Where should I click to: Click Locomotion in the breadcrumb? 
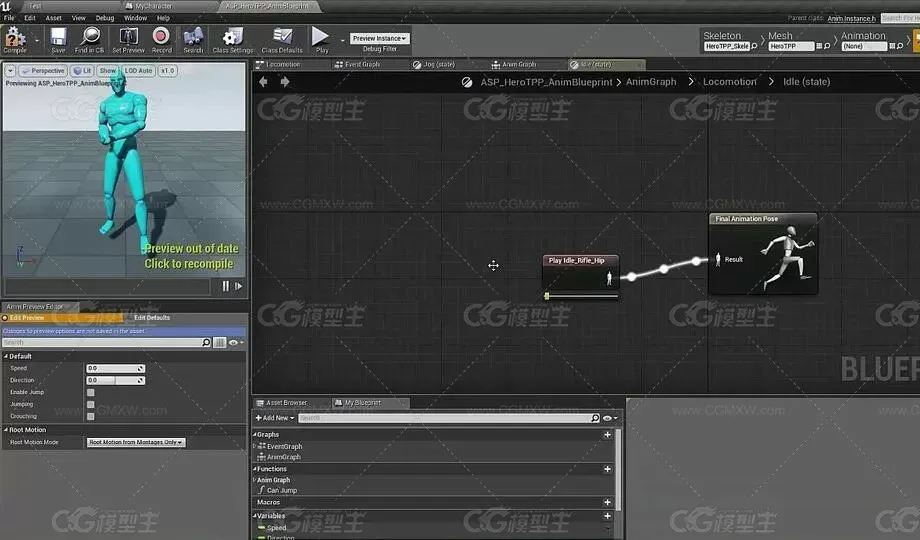coord(730,82)
